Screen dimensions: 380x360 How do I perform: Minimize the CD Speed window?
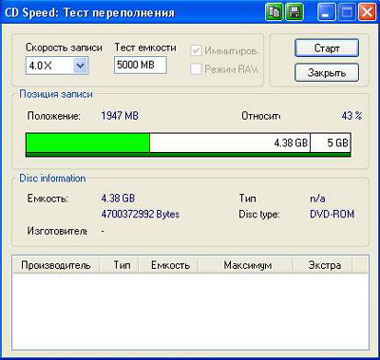pyautogui.click(x=326, y=13)
